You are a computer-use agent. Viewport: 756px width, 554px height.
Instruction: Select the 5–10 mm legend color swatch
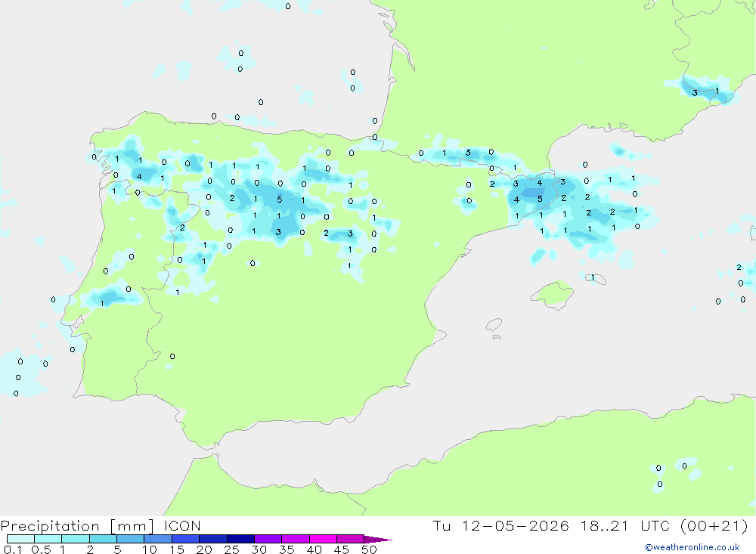point(131,539)
